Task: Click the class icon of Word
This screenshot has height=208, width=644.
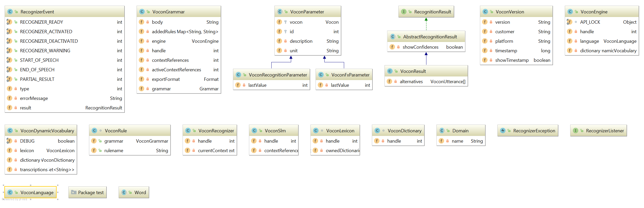Action: [x=124, y=192]
